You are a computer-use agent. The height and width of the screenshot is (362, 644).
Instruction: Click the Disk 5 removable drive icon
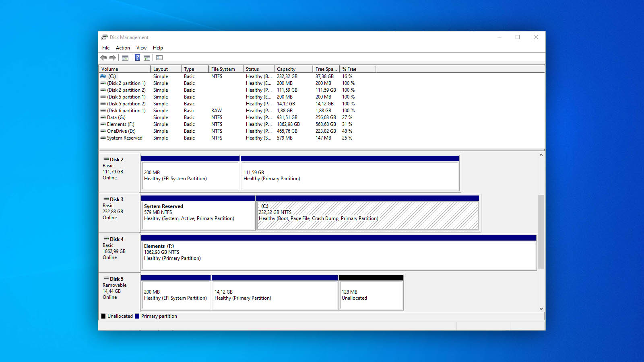point(106,279)
